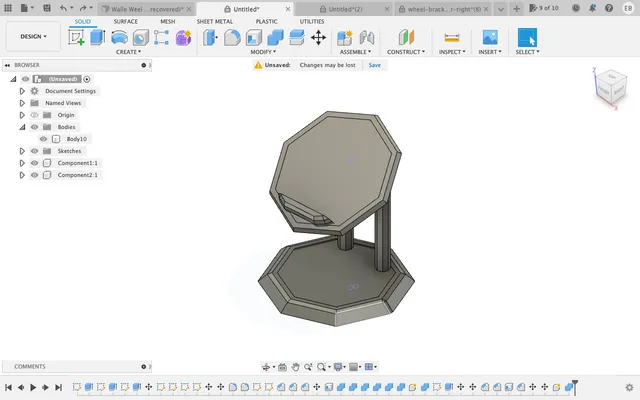
Task: Hide Component2:1 using eye icon
Action: pos(35,175)
